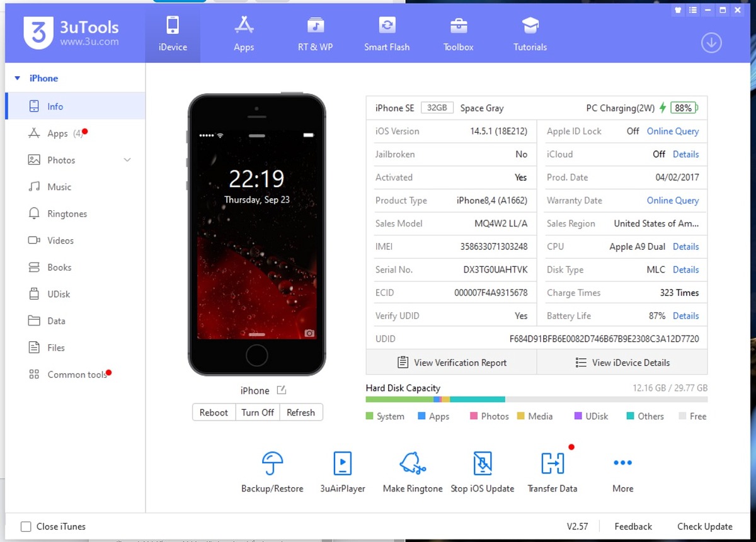Click More tools ellipsis icon
Viewport: 756px width, 542px height.
coord(622,463)
